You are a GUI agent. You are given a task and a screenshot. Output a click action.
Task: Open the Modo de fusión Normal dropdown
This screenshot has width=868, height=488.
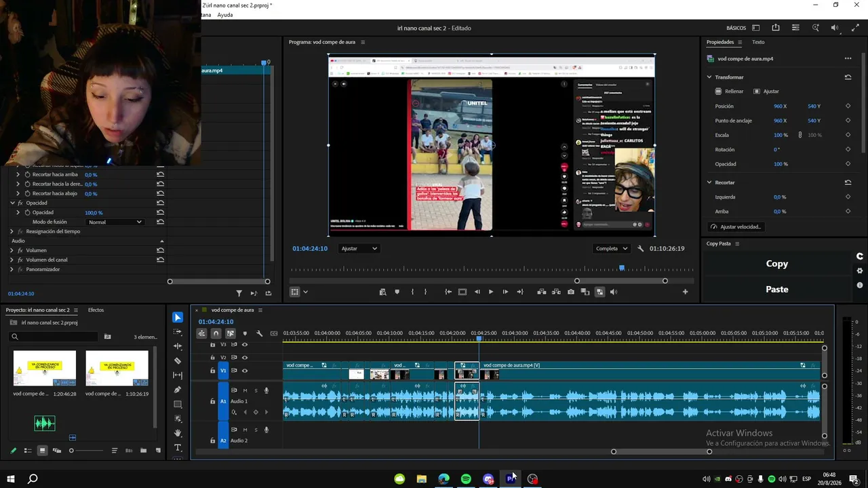point(115,222)
